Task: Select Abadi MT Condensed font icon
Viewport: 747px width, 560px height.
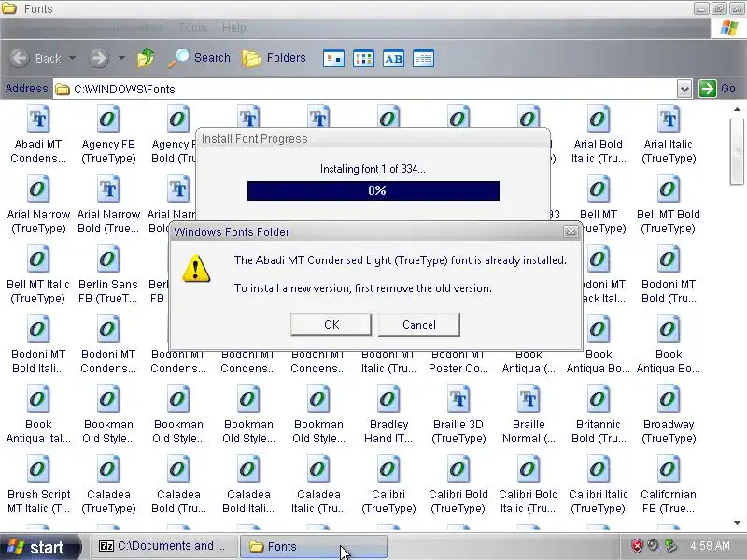Action: [x=38, y=134]
